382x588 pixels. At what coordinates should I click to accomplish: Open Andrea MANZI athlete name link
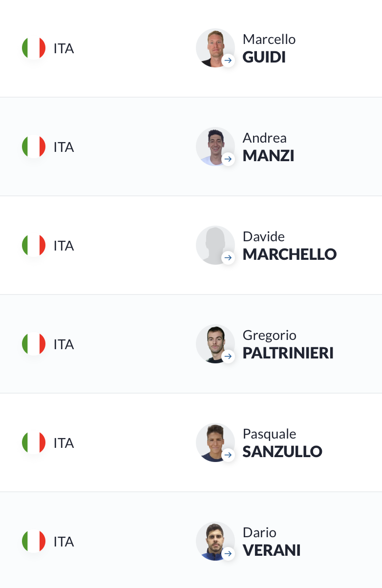coord(268,147)
